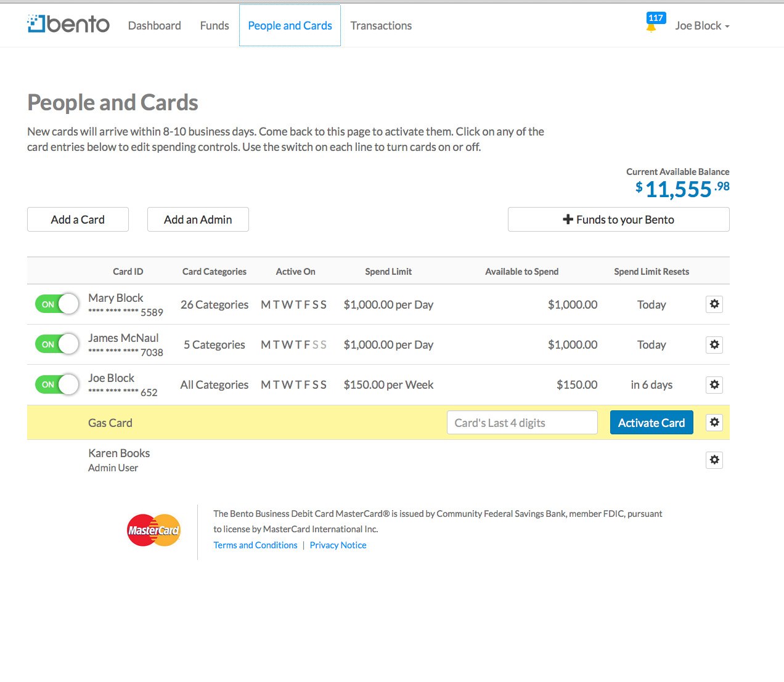Screen dimensions: 784x682
Task: Focus the Card's Last 4 digits field
Action: (x=522, y=422)
